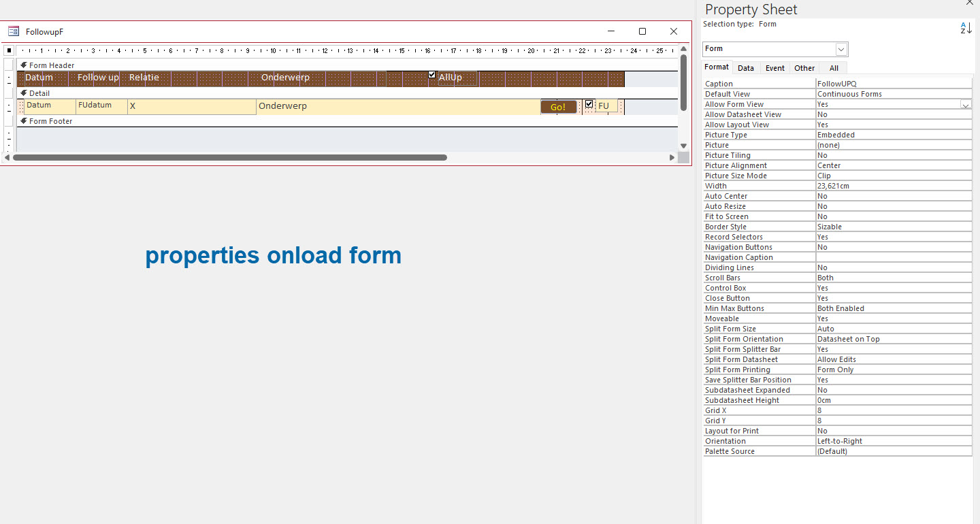Click the form's horizontal scrollbar thumb
Image resolution: width=980 pixels, height=524 pixels.
(x=230, y=157)
